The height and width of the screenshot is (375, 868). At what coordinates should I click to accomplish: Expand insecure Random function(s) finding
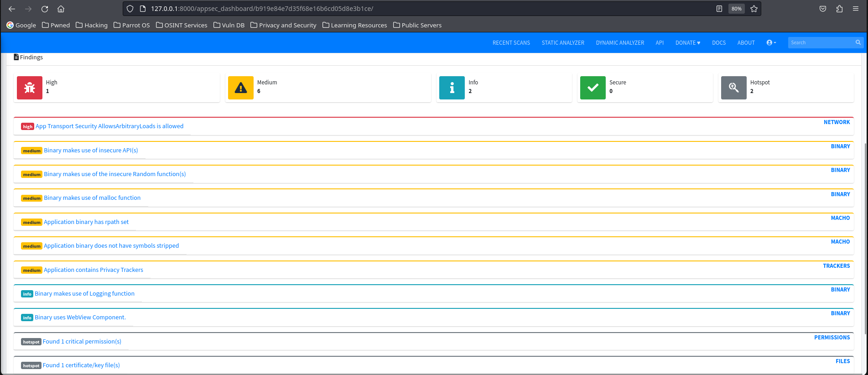coord(115,174)
